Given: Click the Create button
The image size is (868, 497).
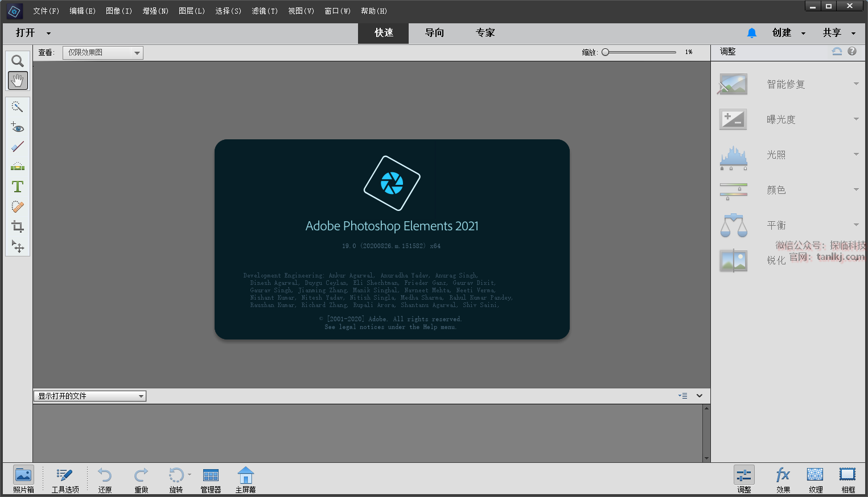Looking at the screenshot, I should 782,33.
